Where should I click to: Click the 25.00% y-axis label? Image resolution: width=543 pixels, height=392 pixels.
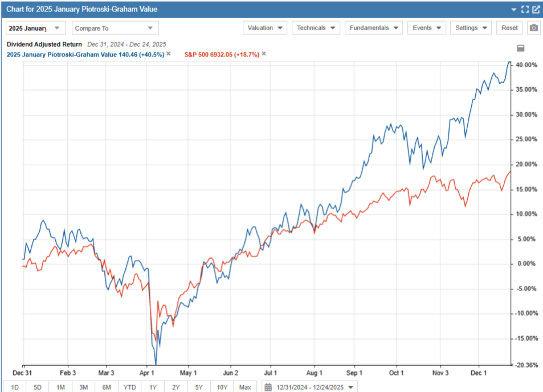[526, 139]
